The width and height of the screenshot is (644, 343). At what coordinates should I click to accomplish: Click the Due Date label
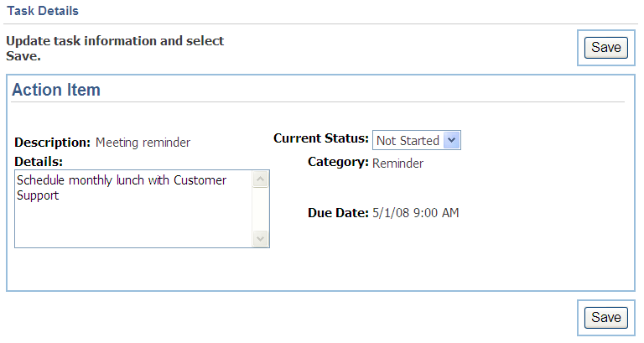pyautogui.click(x=338, y=213)
